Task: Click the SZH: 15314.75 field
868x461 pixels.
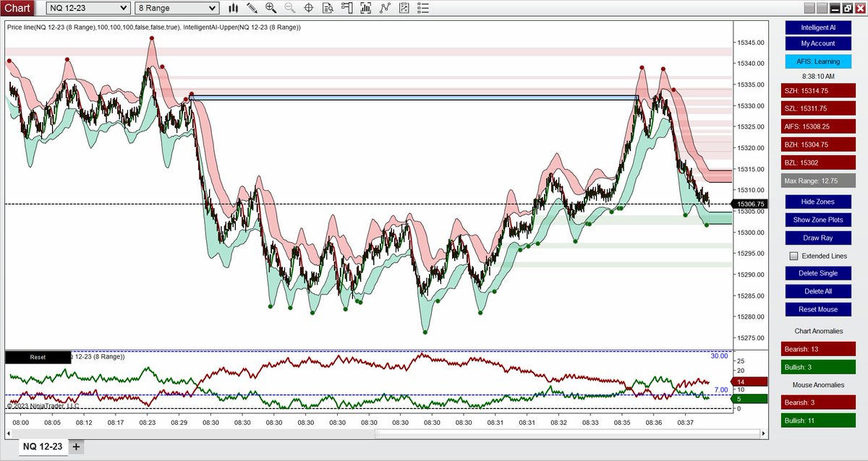Action: coord(818,90)
